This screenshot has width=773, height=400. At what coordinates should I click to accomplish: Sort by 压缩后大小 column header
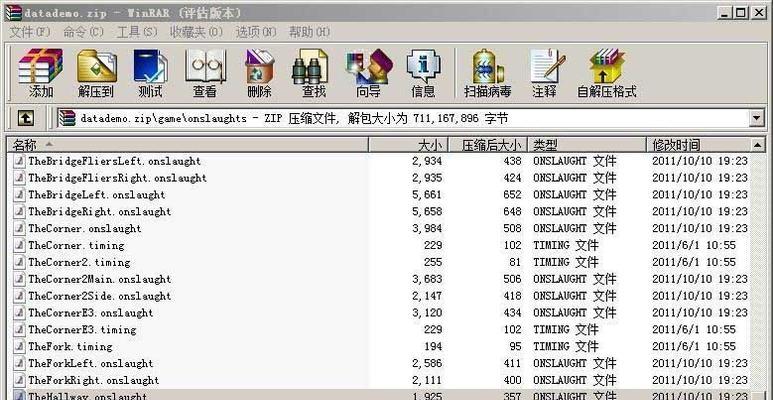point(488,145)
